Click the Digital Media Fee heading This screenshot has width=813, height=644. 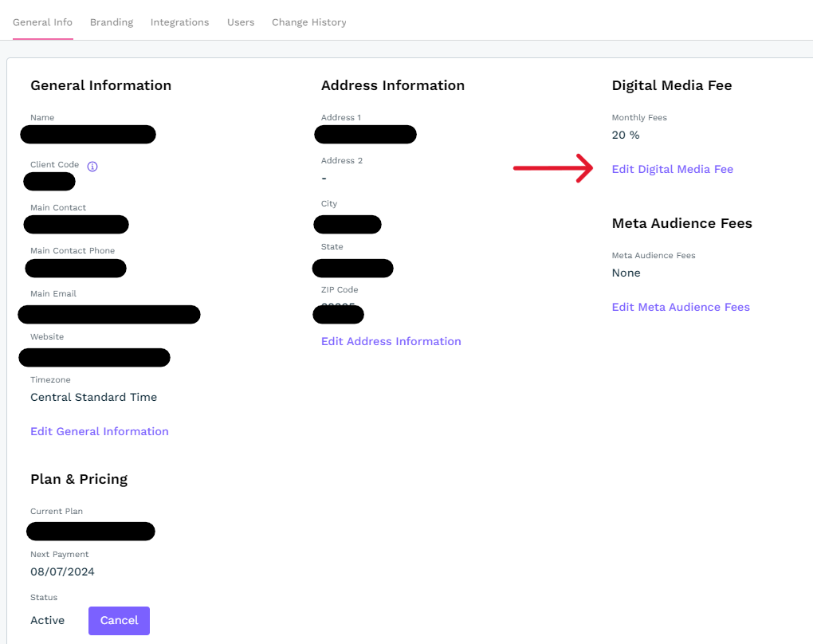(x=671, y=85)
